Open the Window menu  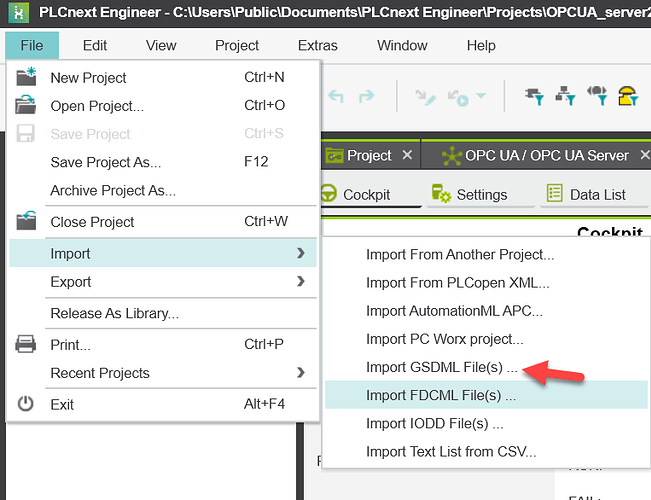(402, 45)
